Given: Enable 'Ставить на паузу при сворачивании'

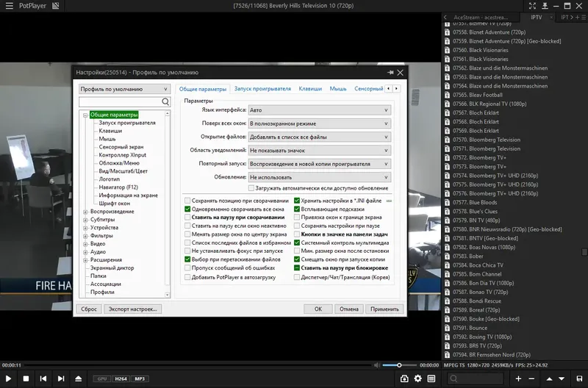Looking at the screenshot, I should point(187,217).
